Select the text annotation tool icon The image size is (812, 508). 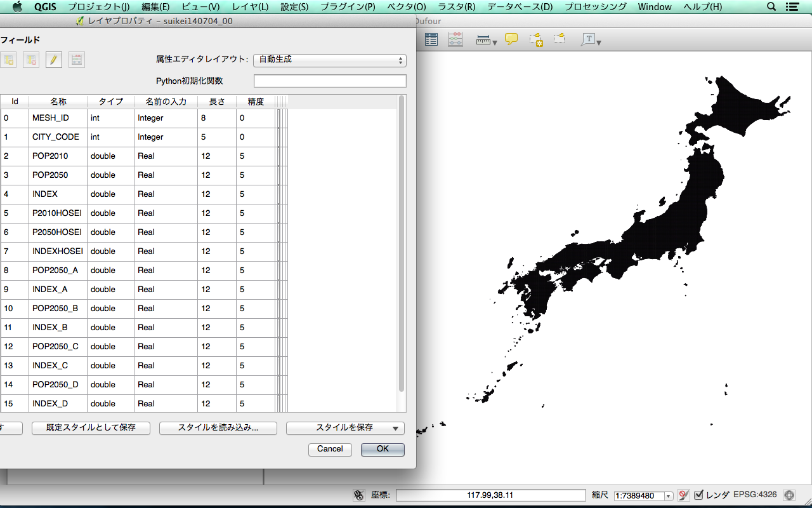point(589,39)
